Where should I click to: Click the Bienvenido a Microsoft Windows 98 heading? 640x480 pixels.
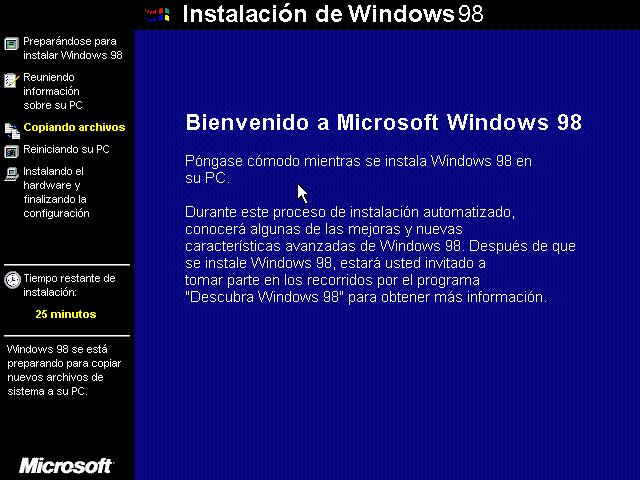pyautogui.click(x=383, y=122)
